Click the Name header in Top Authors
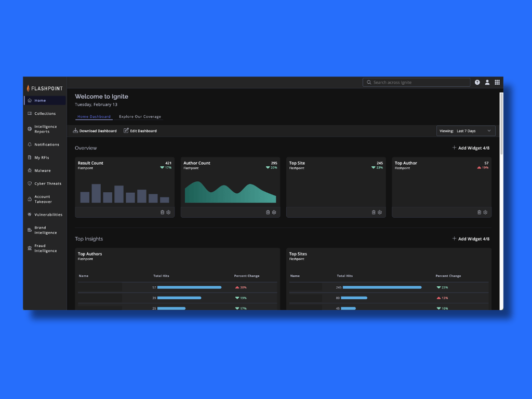 pos(84,276)
